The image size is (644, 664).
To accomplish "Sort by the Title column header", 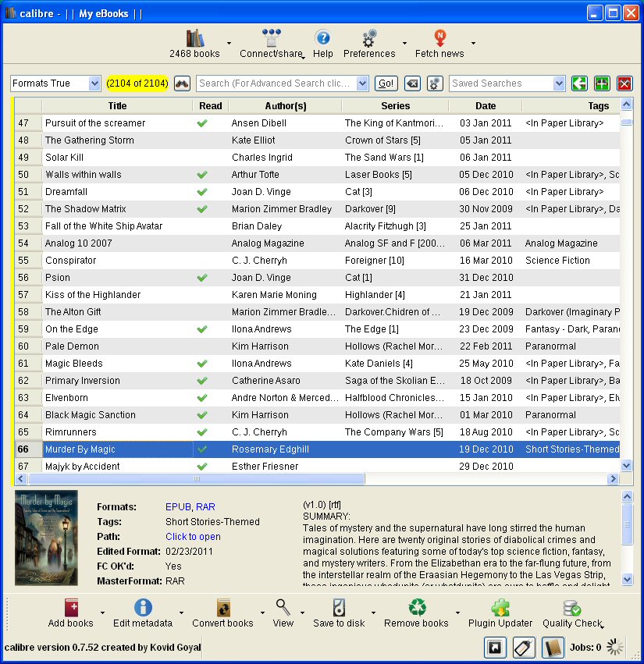I will tap(117, 106).
